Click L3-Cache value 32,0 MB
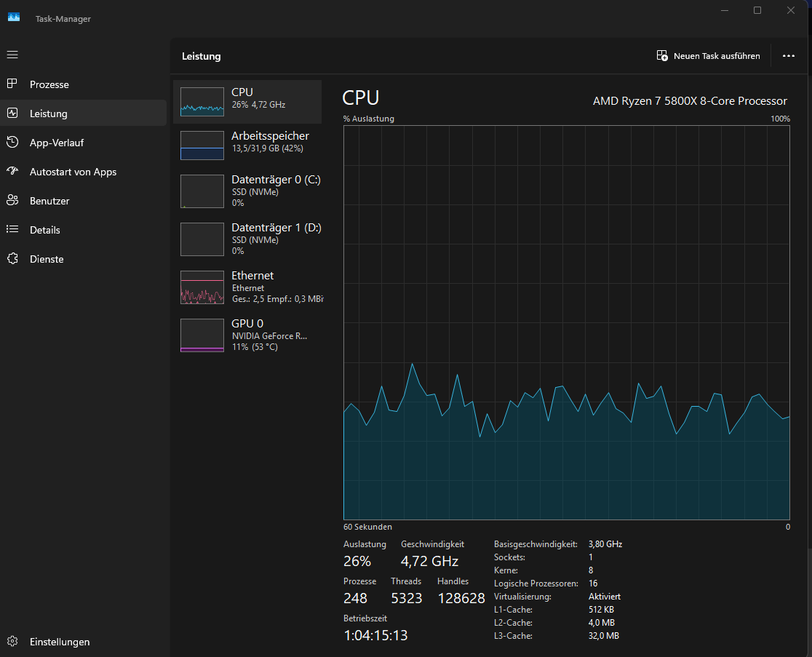Screen dimensions: 812x657 pos(604,636)
